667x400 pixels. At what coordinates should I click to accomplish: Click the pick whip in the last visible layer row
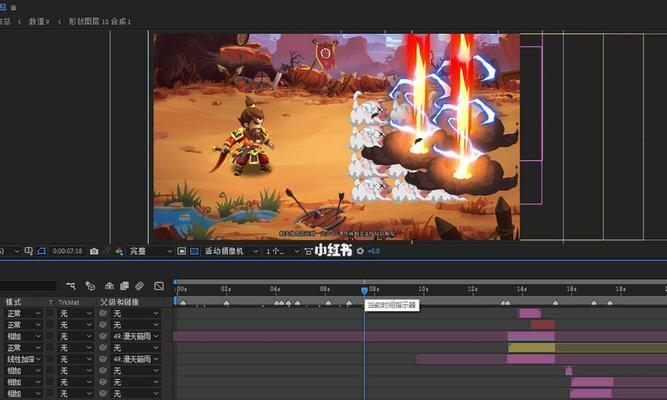[x=103, y=394]
